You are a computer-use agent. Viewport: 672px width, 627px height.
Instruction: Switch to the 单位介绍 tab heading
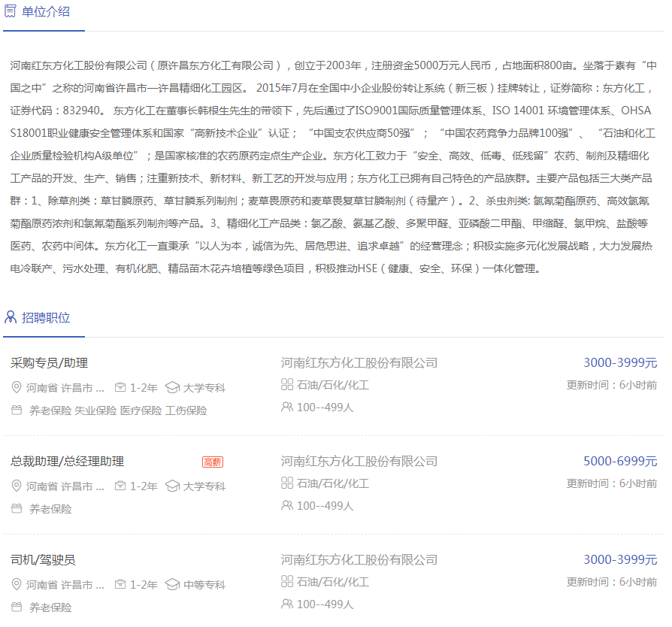[x=46, y=11]
